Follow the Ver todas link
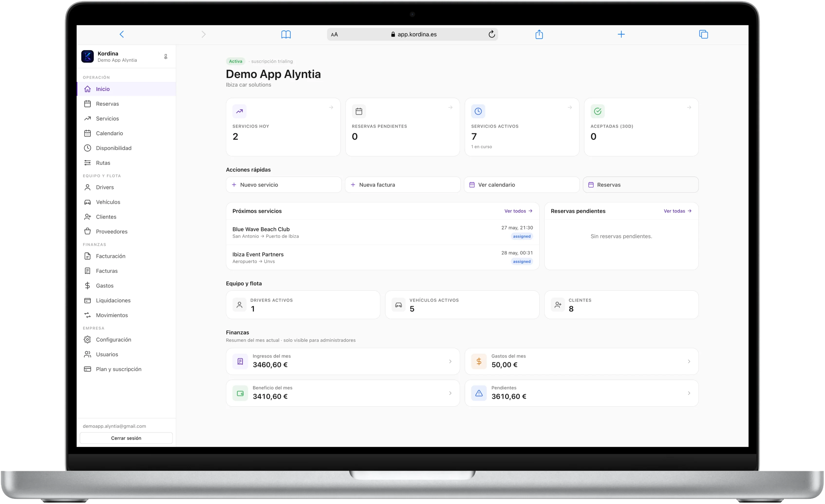The image size is (825, 504). (678, 211)
